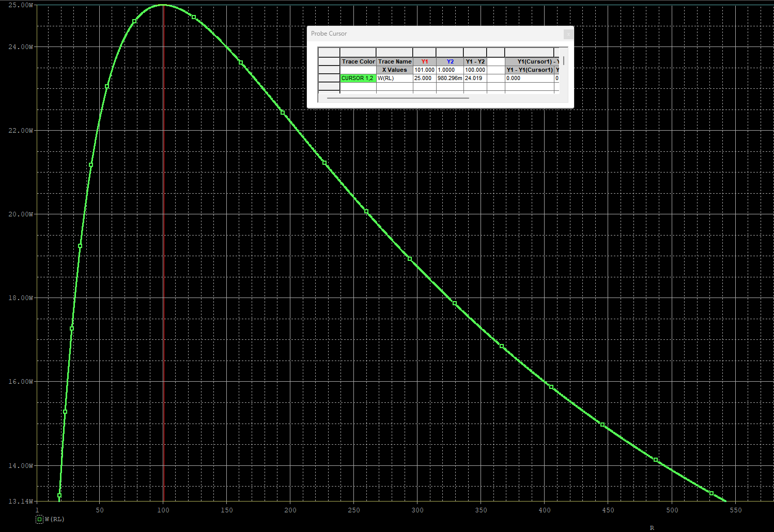Click the 100 x-axis tick label
The width and height of the screenshot is (774, 532).
coord(163,510)
